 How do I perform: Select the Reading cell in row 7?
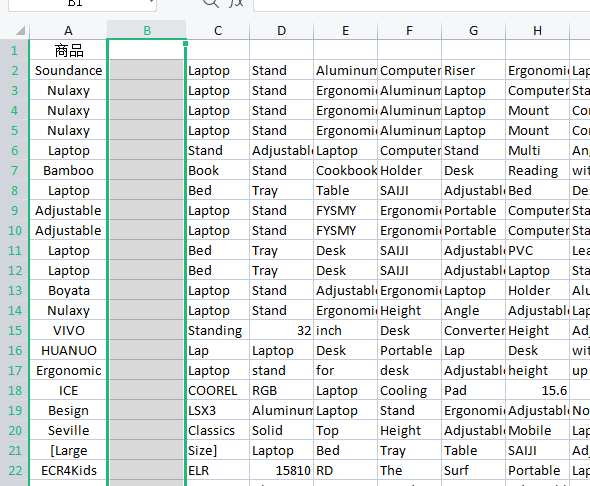point(537,170)
